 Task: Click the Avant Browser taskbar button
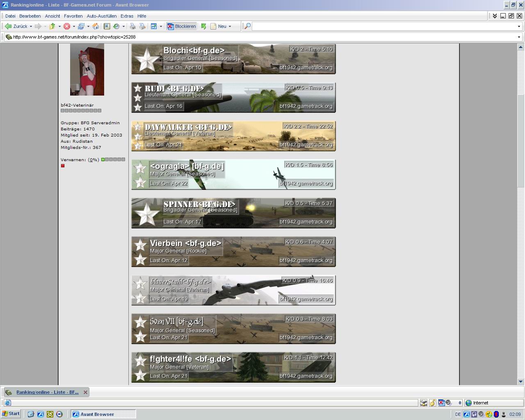coord(103,414)
